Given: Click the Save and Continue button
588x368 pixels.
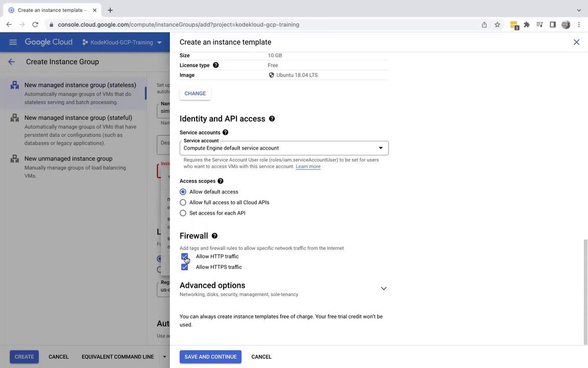Looking at the screenshot, I should pos(210,357).
